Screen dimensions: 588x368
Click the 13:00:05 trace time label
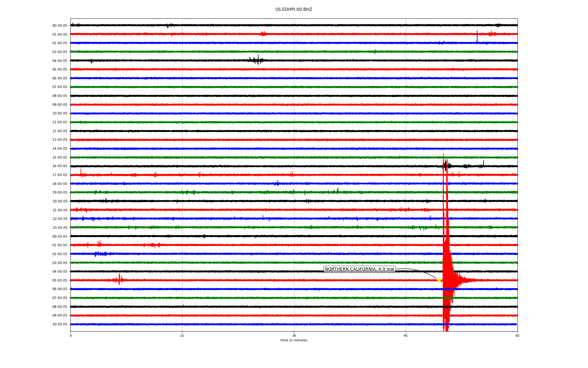[x=60, y=140]
